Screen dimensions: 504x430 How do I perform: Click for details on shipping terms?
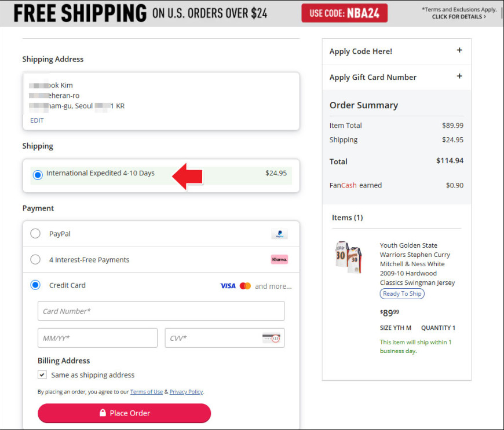[459, 17]
